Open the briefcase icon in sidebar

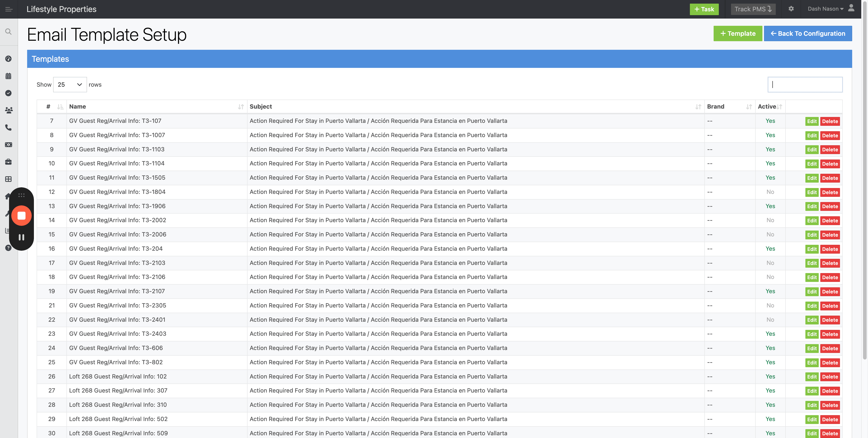coord(8,162)
